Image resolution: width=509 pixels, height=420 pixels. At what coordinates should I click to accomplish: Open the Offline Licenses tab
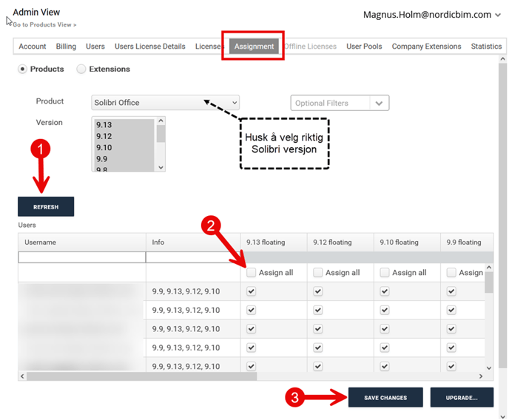(310, 47)
